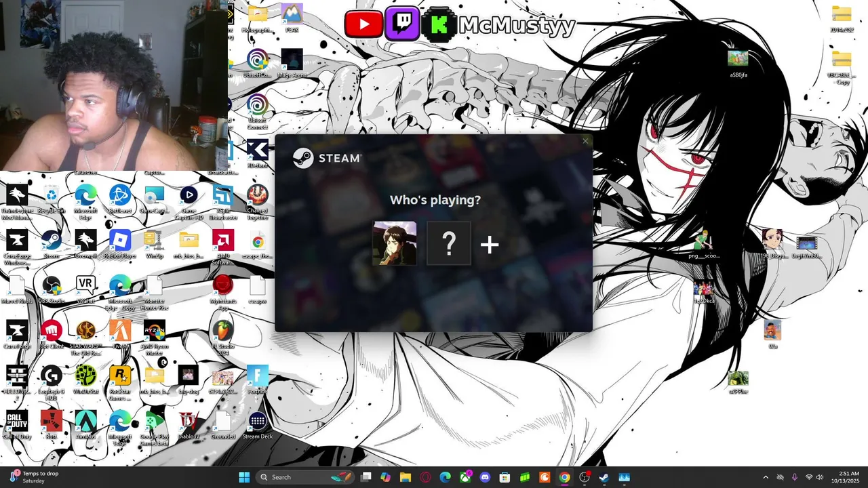This screenshot has width=868, height=488.
Task: Launch Myinstants App red button icon
Action: (223, 293)
